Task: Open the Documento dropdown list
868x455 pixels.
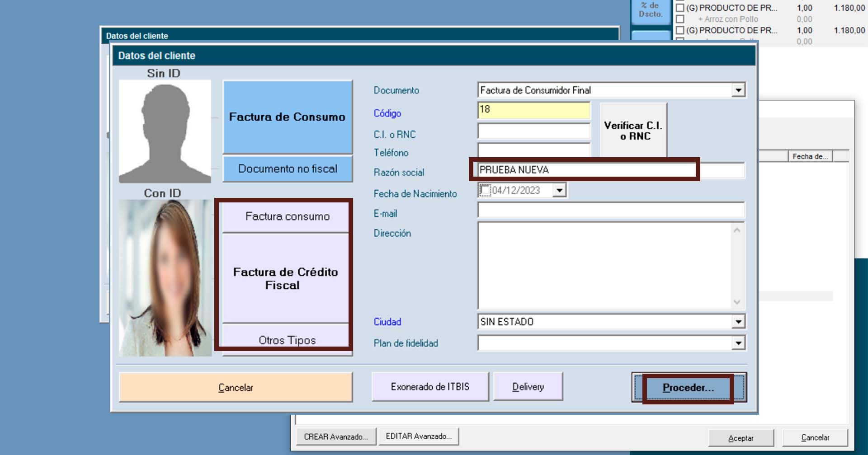Action: pos(738,90)
